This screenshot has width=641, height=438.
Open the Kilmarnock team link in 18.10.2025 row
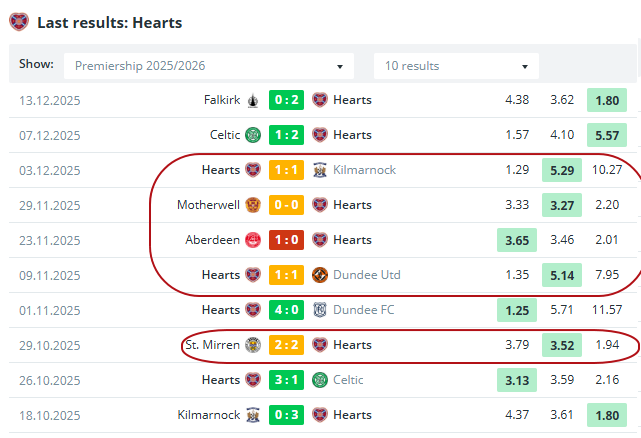coord(209,415)
